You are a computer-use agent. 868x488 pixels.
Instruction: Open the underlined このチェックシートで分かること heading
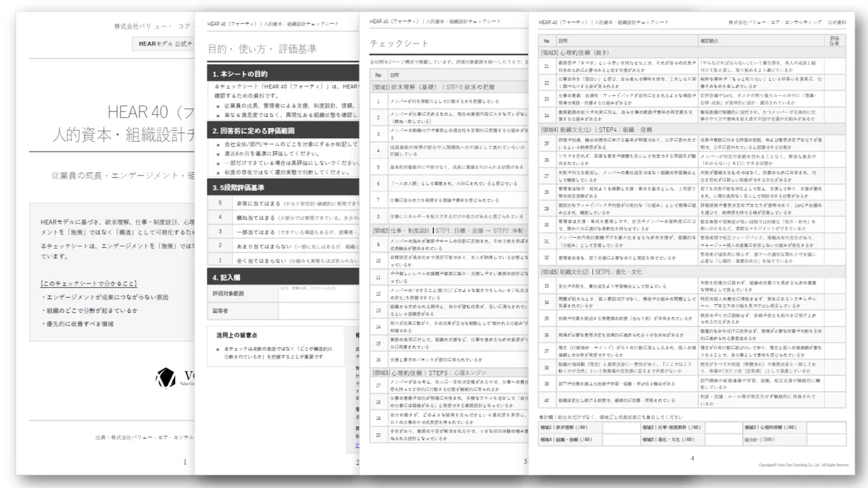point(88,283)
